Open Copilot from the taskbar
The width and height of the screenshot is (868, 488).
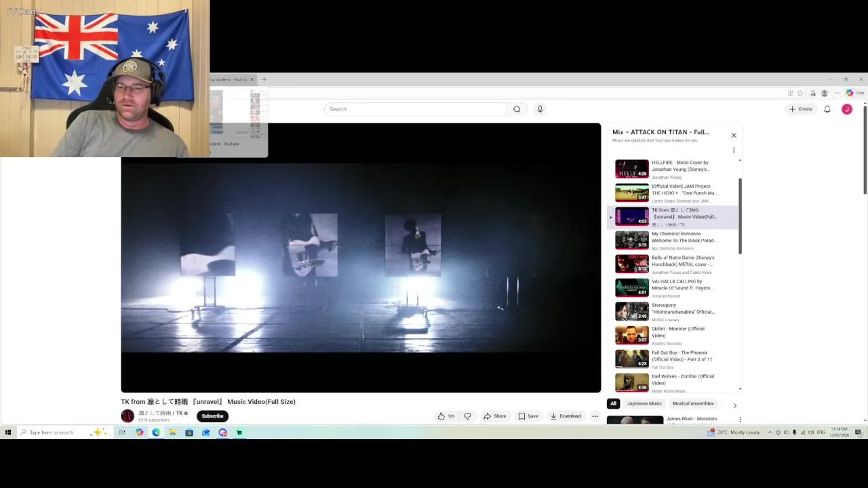point(140,432)
